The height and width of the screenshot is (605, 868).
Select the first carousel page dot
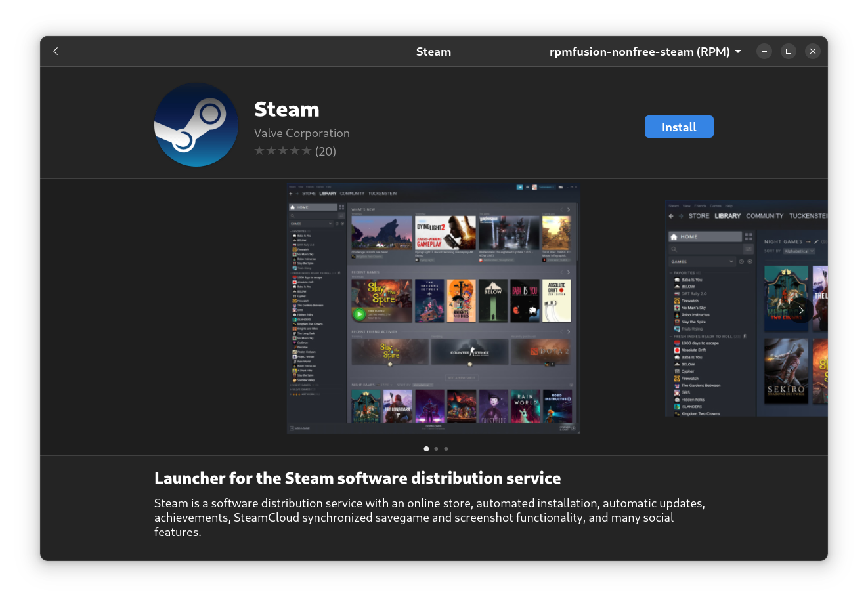tap(426, 449)
